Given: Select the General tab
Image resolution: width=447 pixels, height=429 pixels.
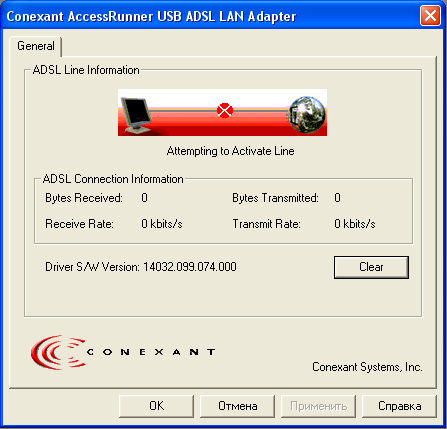Looking at the screenshot, I should (36, 46).
